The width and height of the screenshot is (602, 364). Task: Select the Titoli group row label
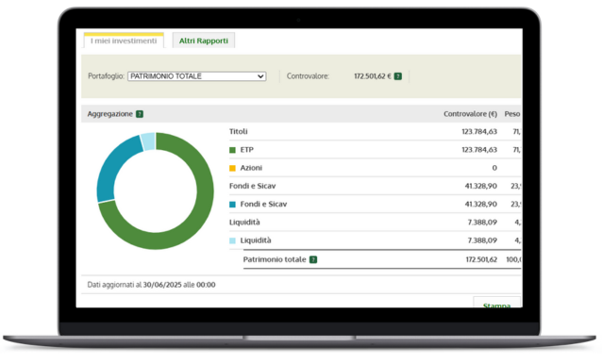click(x=239, y=132)
